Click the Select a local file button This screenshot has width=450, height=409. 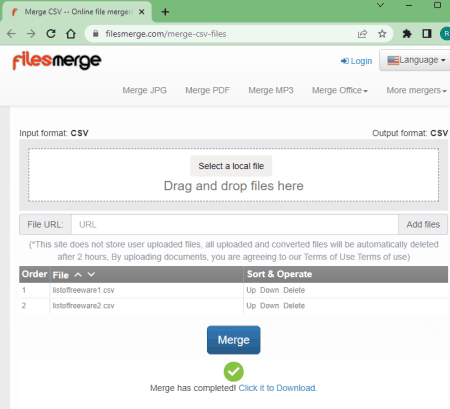[231, 166]
